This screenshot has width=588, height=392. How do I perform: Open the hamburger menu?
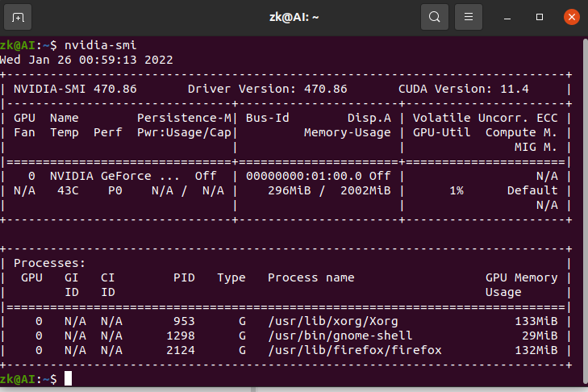click(x=469, y=17)
